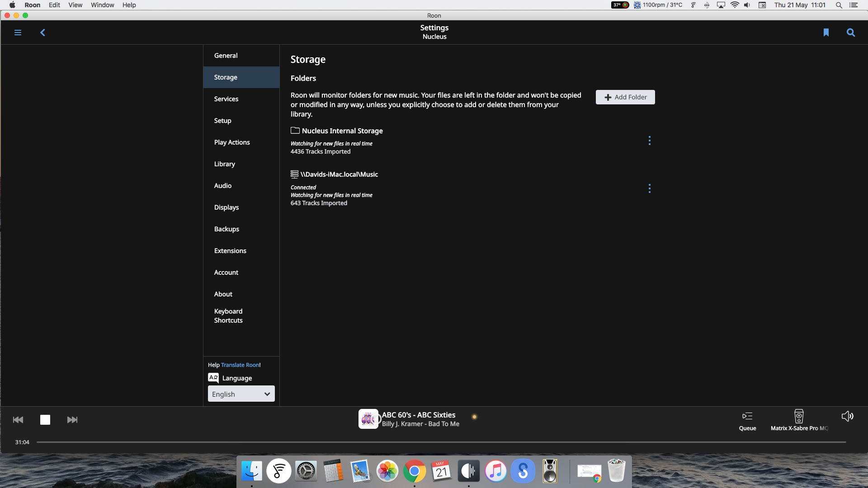Open options for Davids-iMac.local Music folder
The image size is (868, 488).
click(650, 188)
